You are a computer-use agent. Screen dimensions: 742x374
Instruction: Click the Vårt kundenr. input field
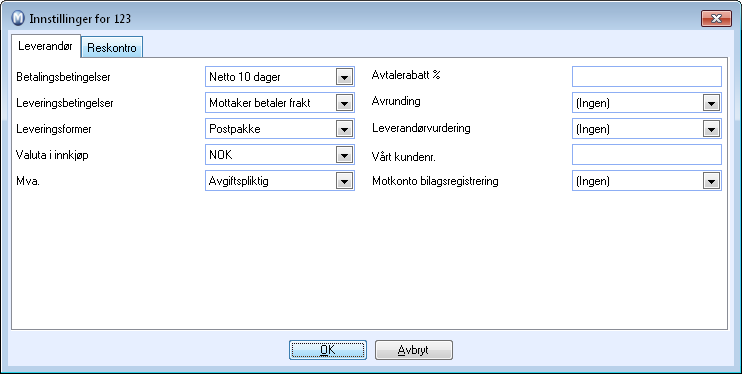(647, 155)
